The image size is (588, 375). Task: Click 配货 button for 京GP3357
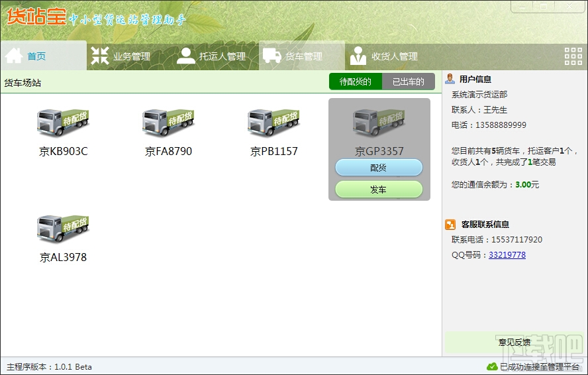(379, 168)
